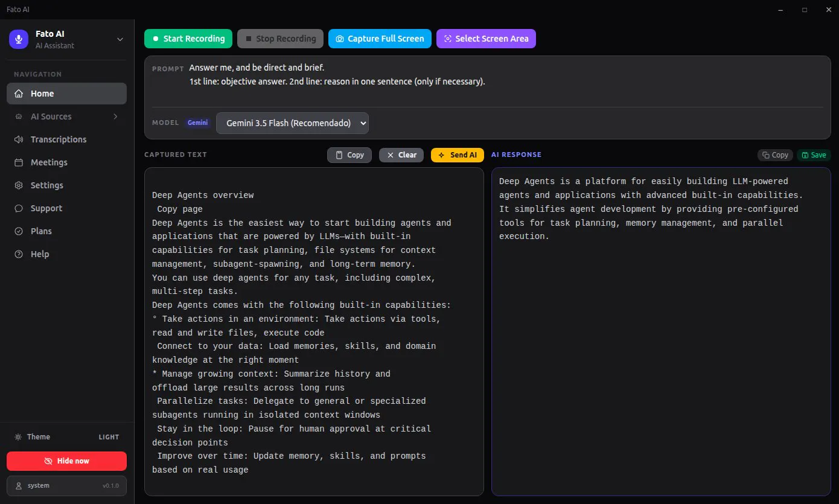Image resolution: width=839 pixels, height=504 pixels.
Task: Expand the AI Sources submenu arrow
Action: point(115,116)
